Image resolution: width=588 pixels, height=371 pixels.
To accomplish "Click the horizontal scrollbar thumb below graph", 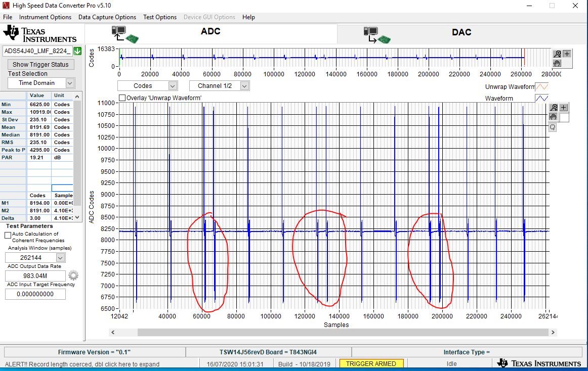I will coord(343,332).
